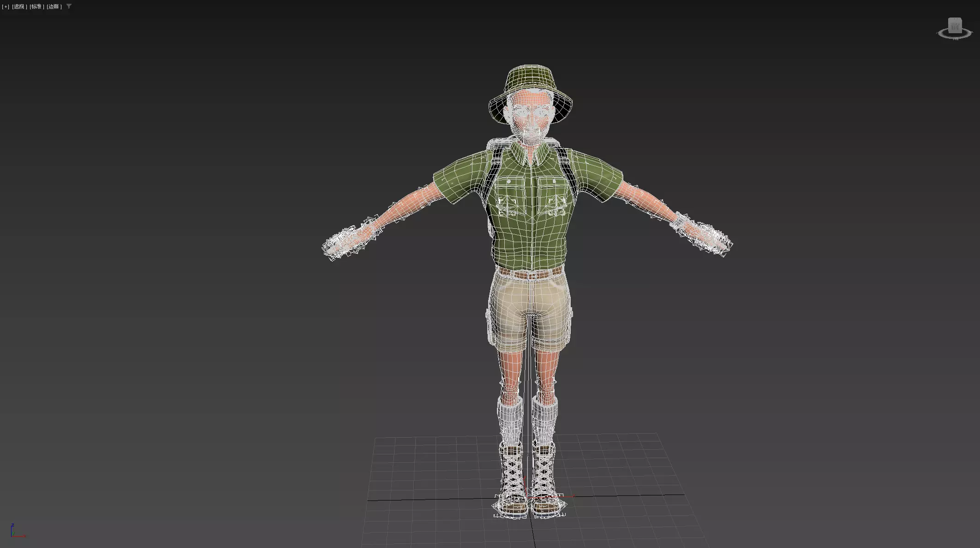Open the [+] viewport general menu

[x=6, y=6]
